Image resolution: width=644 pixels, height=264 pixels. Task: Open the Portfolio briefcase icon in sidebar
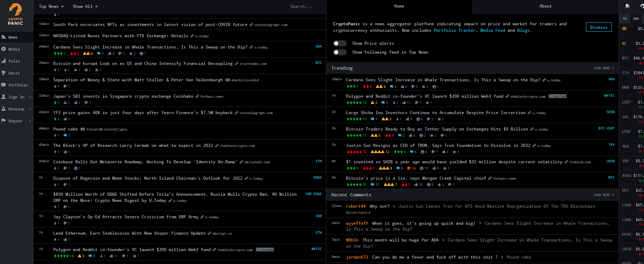point(4,85)
